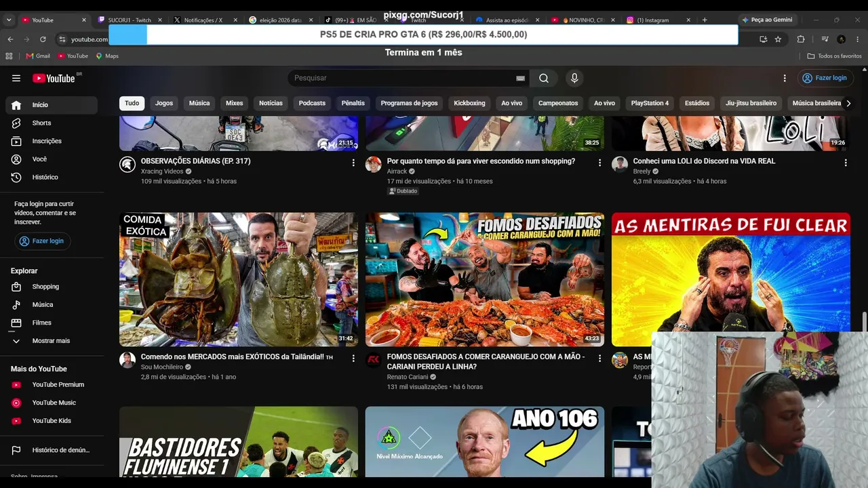The width and height of the screenshot is (868, 488).
Task: Open the YouTube guide hamburger menu
Action: 16,78
